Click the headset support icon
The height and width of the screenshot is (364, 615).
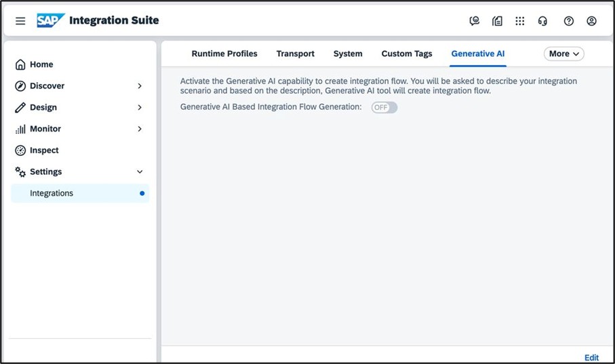click(542, 21)
